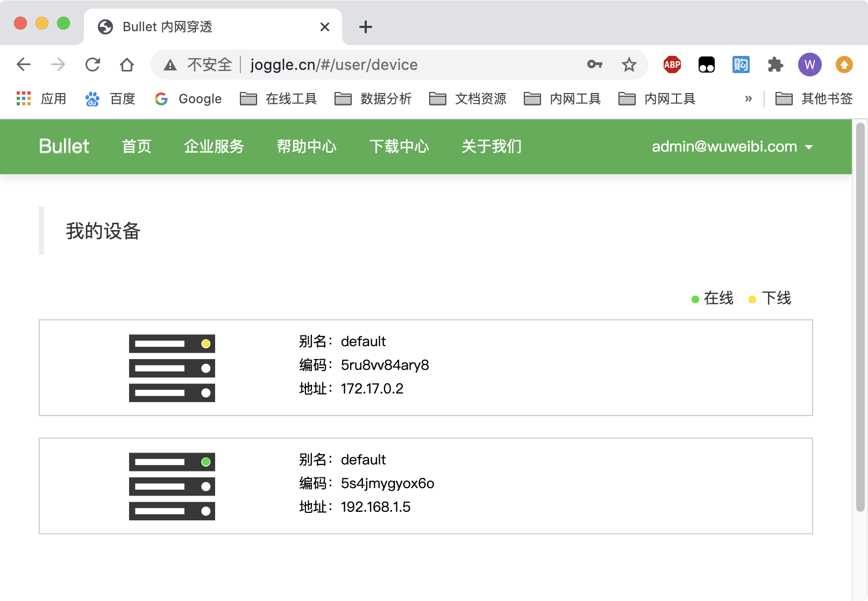Open the 在线工具 bookmark folder

(279, 99)
